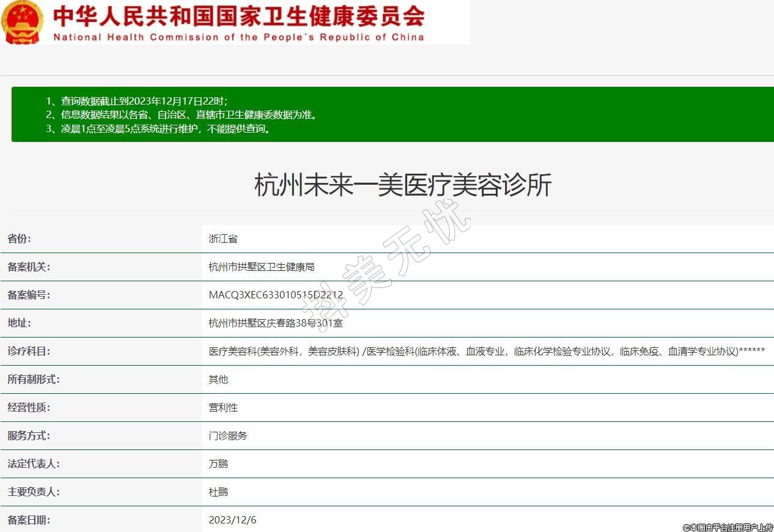Select 杭州市拱墅区卫生健康局 authority value
This screenshot has height=532, width=774.
(261, 267)
